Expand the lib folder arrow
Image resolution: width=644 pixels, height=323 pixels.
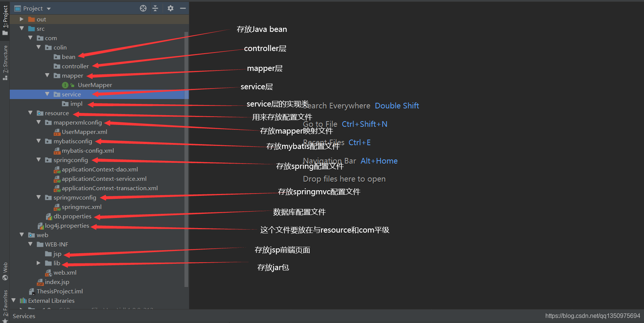click(39, 263)
